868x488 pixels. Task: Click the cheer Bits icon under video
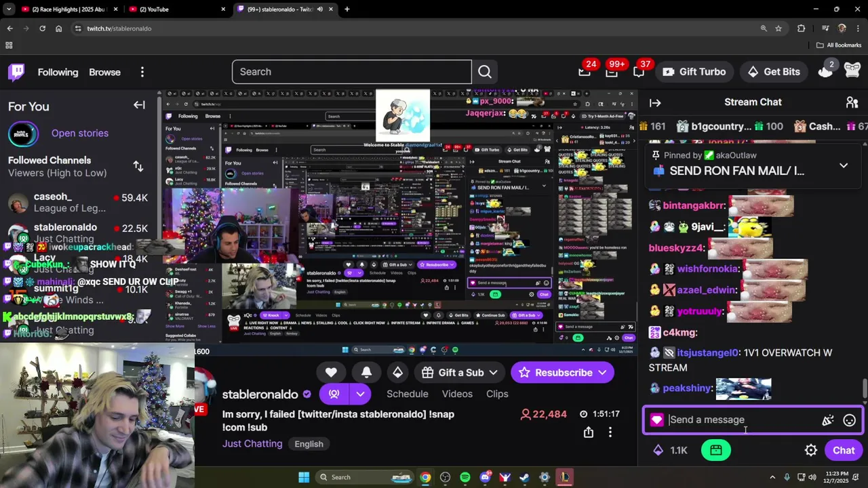(398, 372)
